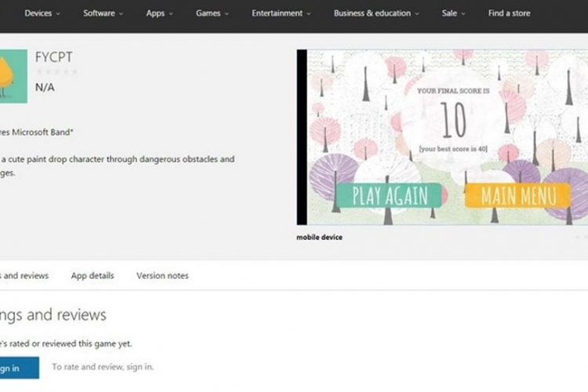Click the FYCPT paint drop app icon
This screenshot has height=392, width=588.
[x=13, y=76]
